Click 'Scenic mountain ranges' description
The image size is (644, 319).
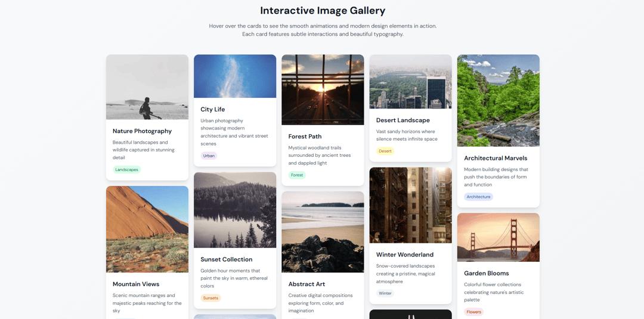[x=147, y=303]
